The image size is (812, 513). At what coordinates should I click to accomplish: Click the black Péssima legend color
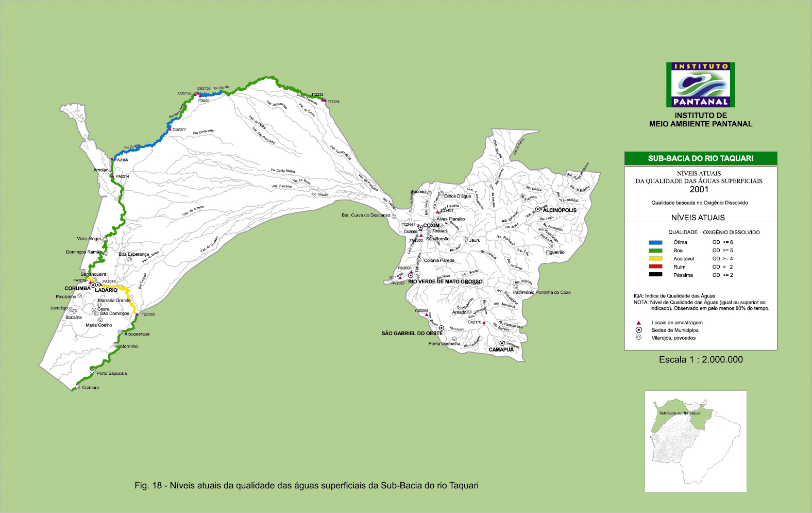[x=655, y=275]
